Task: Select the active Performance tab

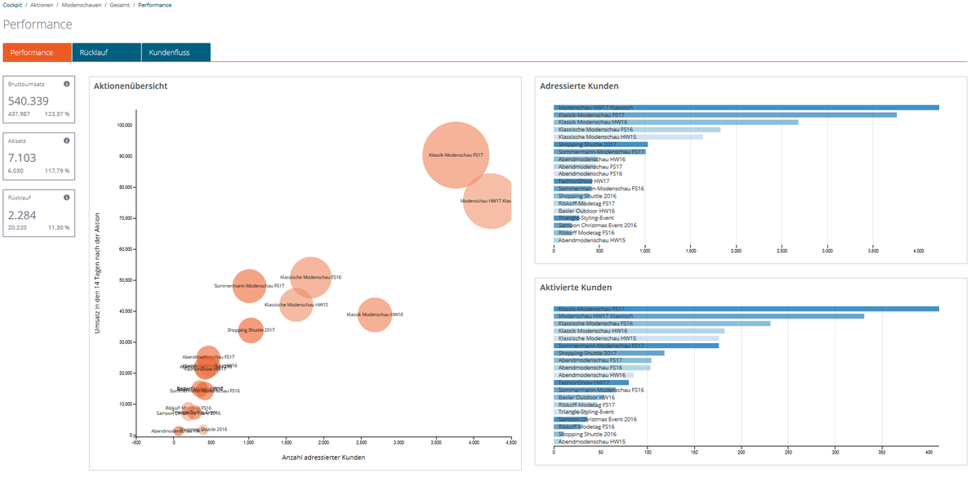Action: pyautogui.click(x=37, y=51)
